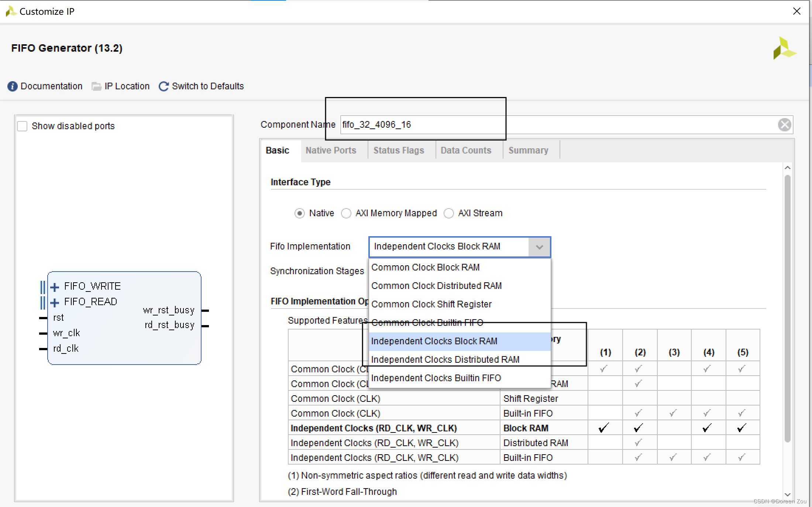Select the Native interface radio button
The width and height of the screenshot is (812, 507).
click(299, 213)
